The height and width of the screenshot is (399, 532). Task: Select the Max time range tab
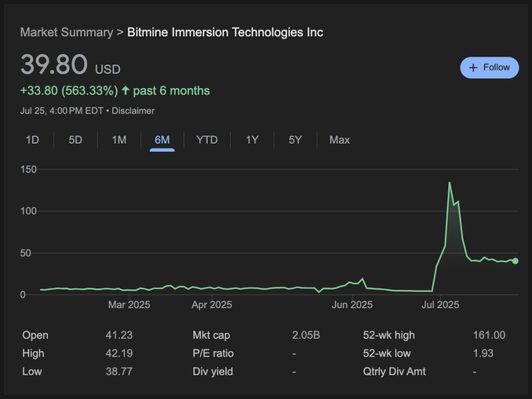click(x=339, y=140)
